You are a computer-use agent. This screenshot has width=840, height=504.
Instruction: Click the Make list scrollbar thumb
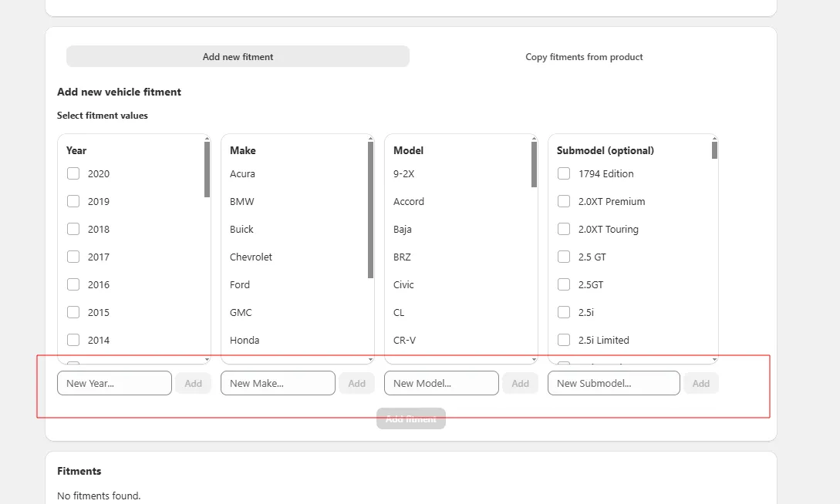click(x=370, y=210)
